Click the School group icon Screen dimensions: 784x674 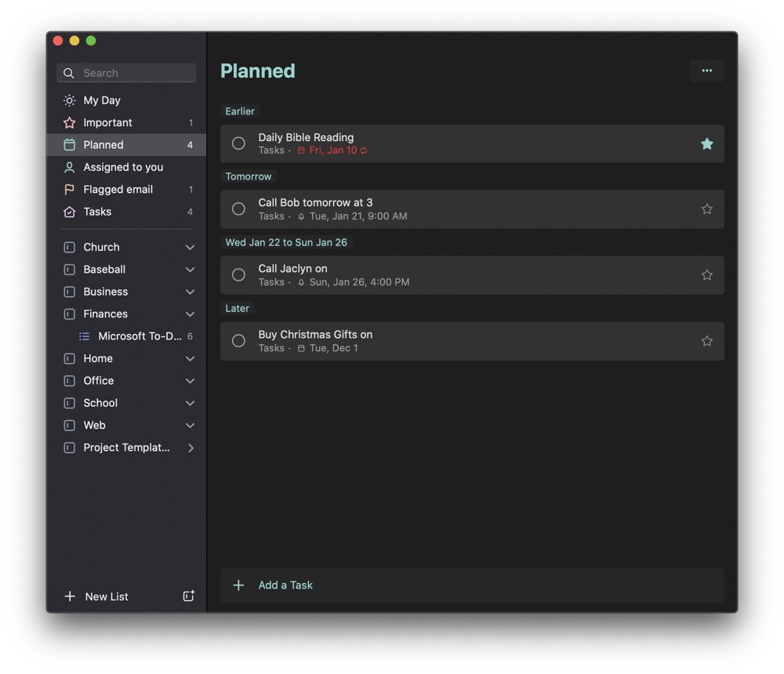coord(70,403)
